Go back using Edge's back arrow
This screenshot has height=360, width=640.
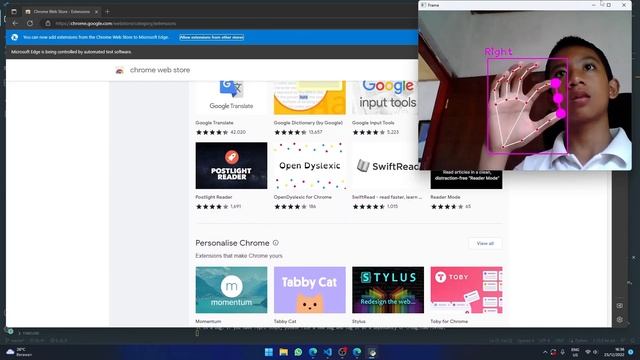coord(15,23)
